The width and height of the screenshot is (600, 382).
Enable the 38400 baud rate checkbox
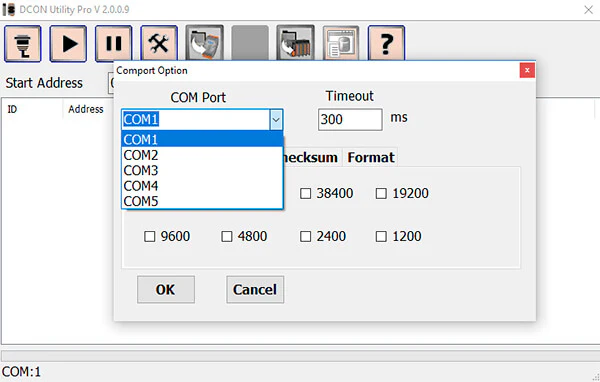[305, 193]
